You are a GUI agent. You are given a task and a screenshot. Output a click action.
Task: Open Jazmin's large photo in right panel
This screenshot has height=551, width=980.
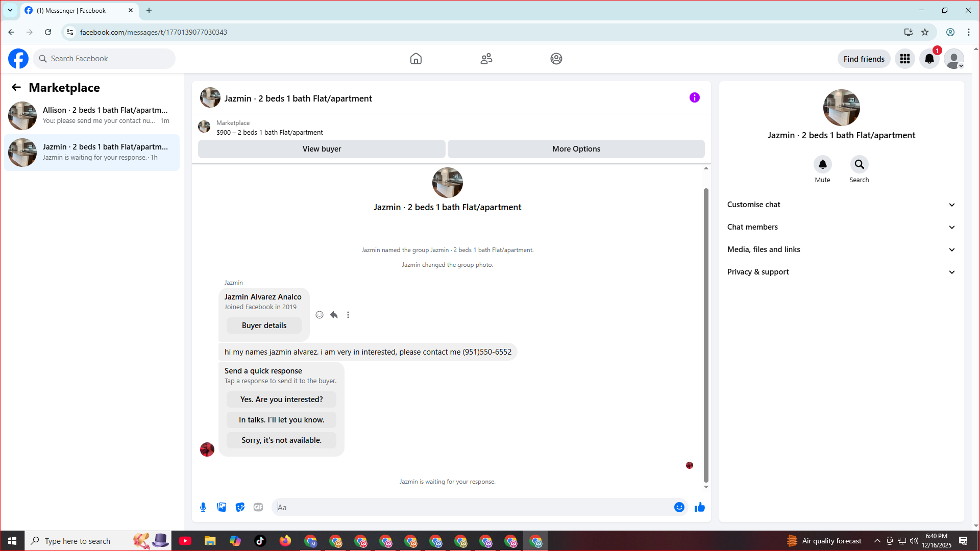(842, 108)
